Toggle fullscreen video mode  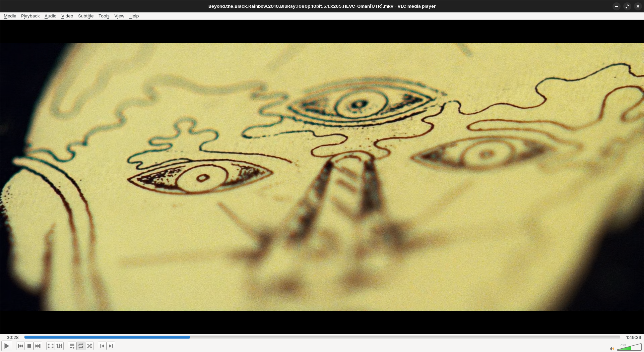coord(51,346)
